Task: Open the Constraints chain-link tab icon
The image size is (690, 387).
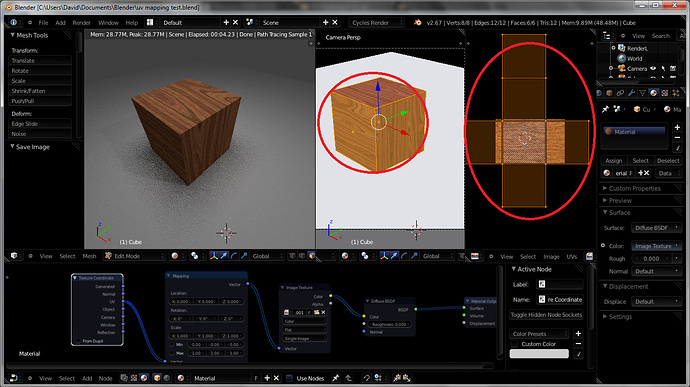Action: [620, 93]
